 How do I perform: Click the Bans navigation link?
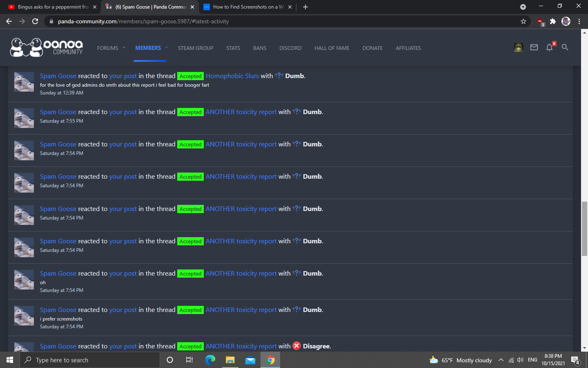259,48
